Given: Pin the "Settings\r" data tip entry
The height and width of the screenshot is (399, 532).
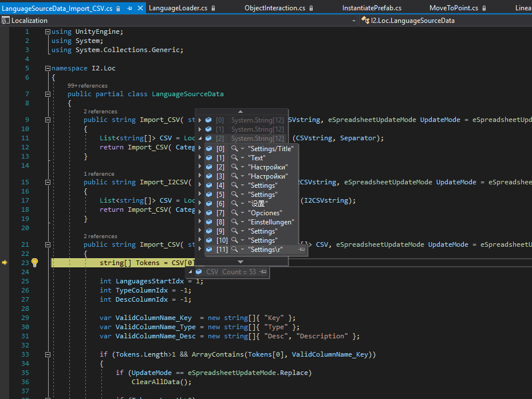Looking at the screenshot, I should click(x=302, y=250).
